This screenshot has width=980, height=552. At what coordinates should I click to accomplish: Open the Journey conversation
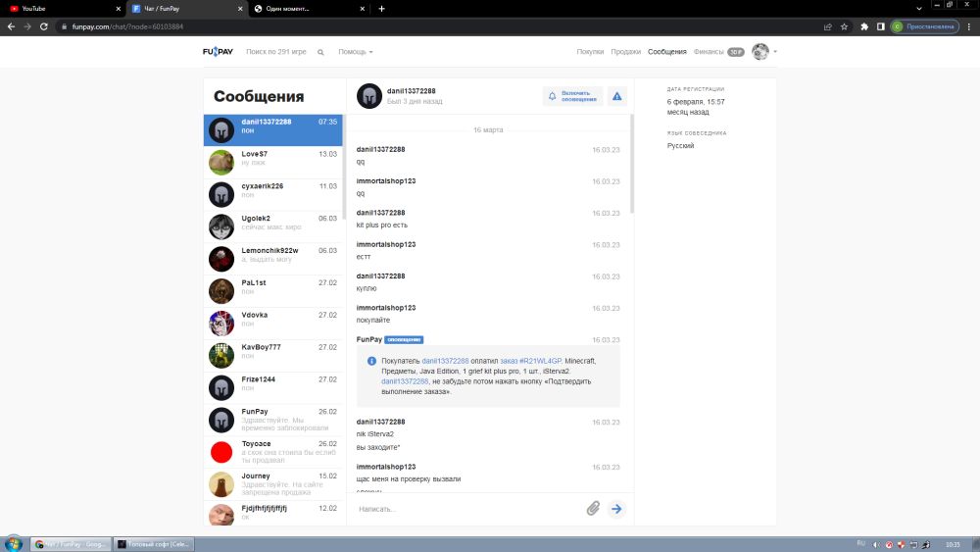click(273, 484)
